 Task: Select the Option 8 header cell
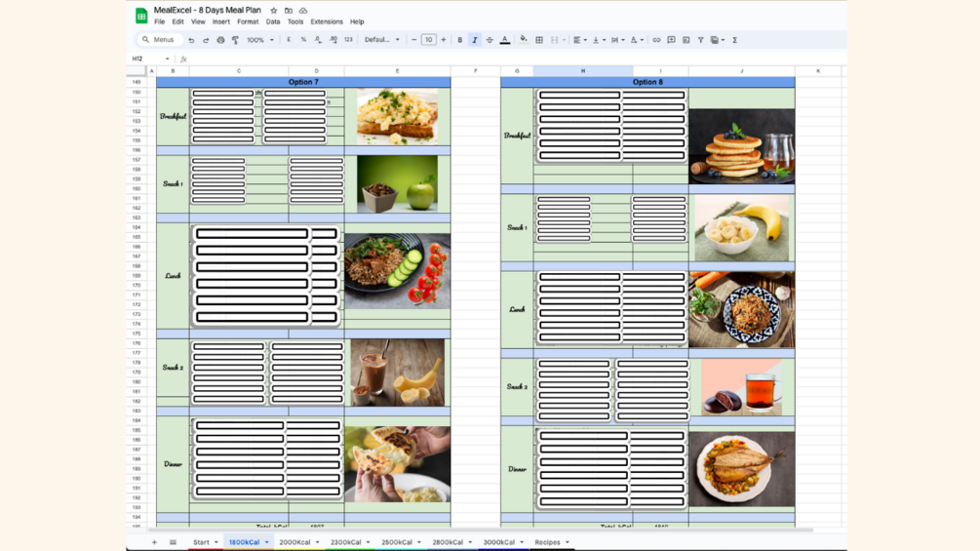[x=647, y=82]
